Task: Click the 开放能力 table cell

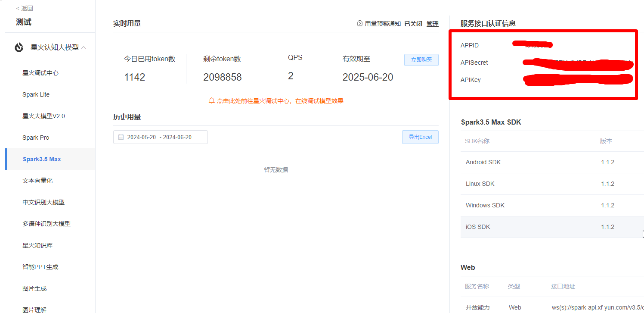Action: (x=478, y=307)
